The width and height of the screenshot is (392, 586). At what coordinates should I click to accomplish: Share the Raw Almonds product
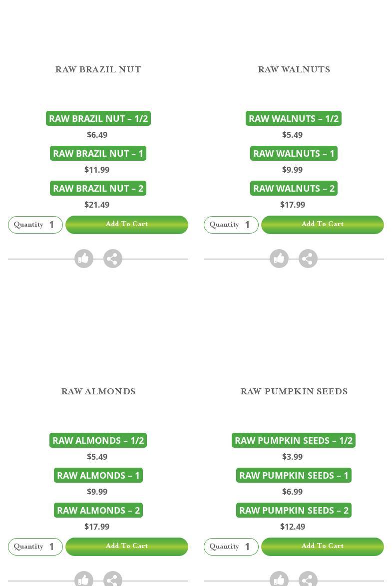(x=113, y=580)
